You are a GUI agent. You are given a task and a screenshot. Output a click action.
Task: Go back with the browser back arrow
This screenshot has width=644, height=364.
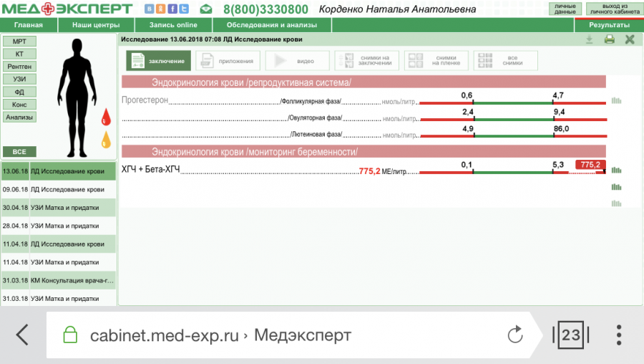pos(23,335)
